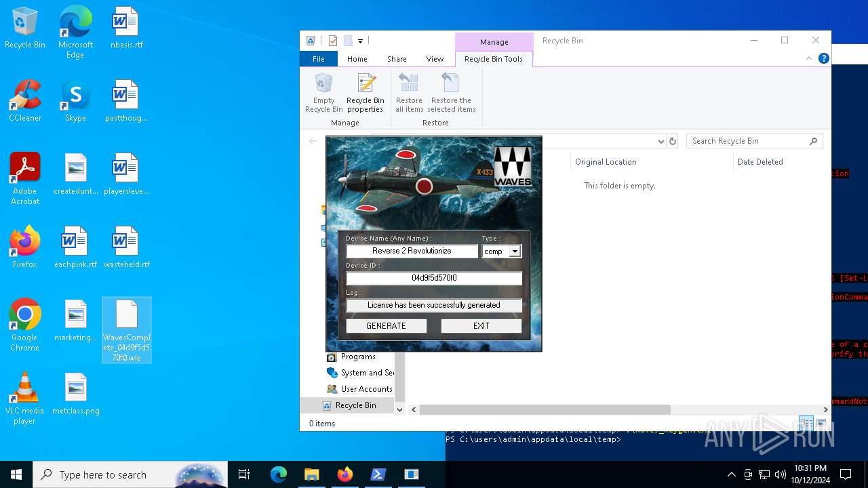
Task: Click the Explorer properties quick access icon
Action: [x=332, y=41]
